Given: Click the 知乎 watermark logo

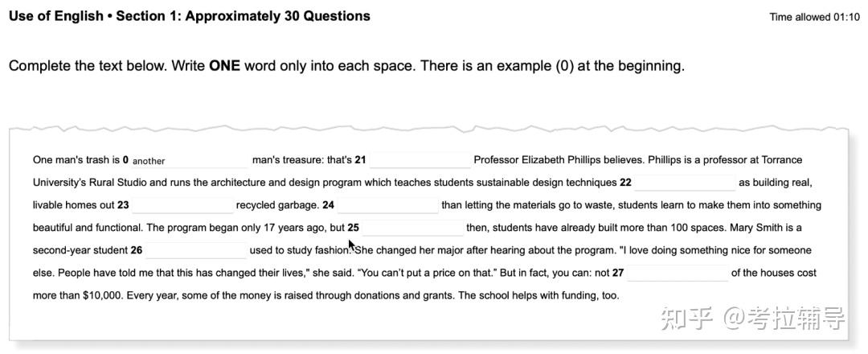Looking at the screenshot, I should tap(687, 319).
